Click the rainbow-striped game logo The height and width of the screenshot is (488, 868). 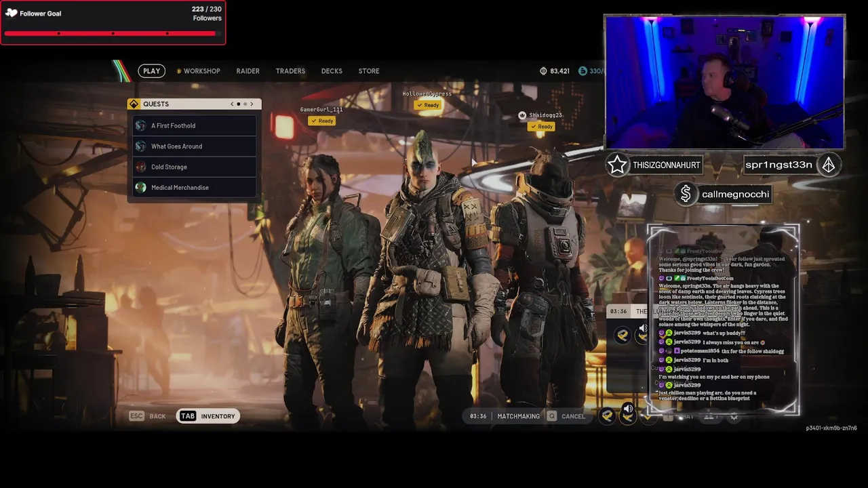pyautogui.click(x=122, y=70)
